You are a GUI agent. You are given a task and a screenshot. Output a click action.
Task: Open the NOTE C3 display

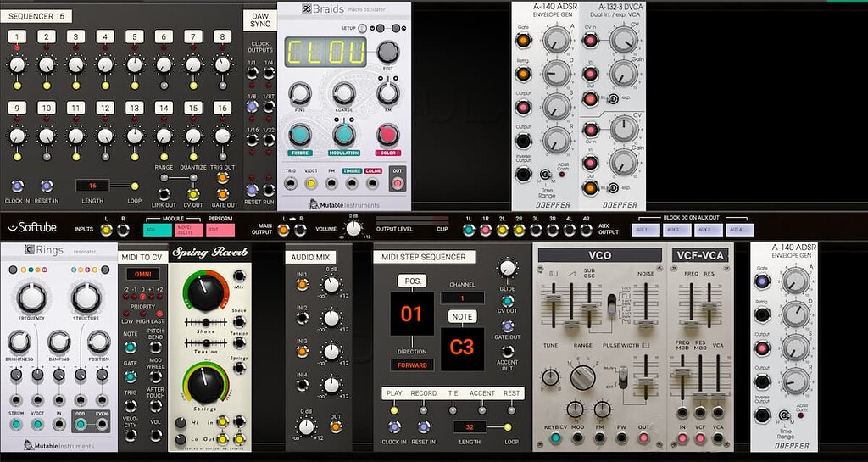click(x=462, y=348)
